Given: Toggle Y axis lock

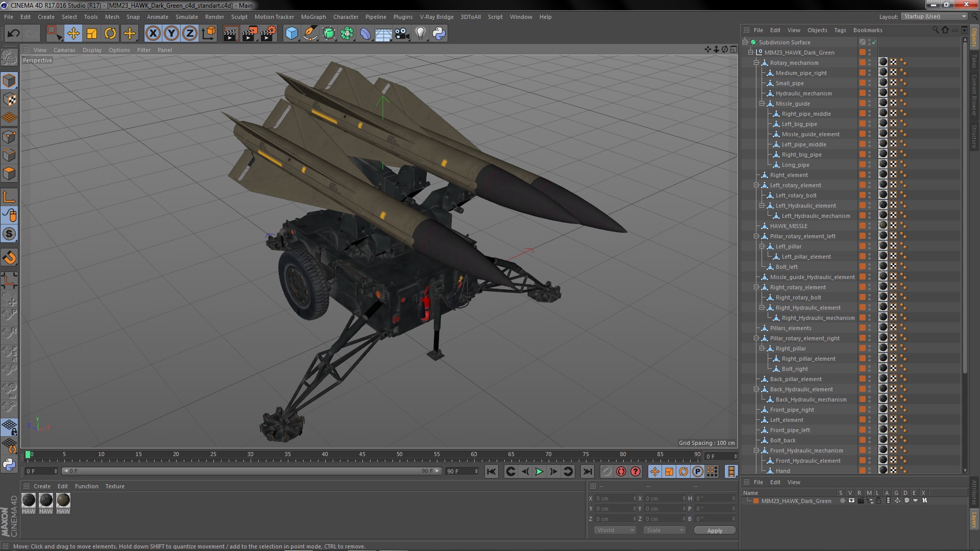Looking at the screenshot, I should 171,34.
